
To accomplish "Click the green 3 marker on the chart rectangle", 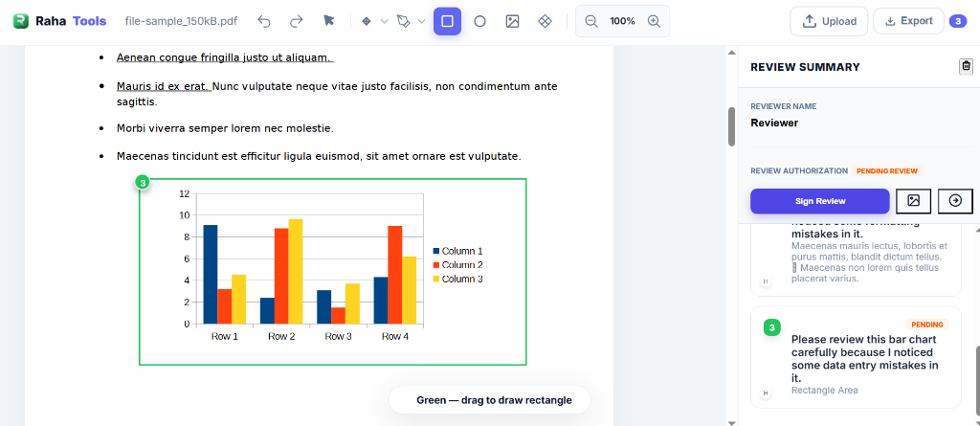I will tap(144, 183).
